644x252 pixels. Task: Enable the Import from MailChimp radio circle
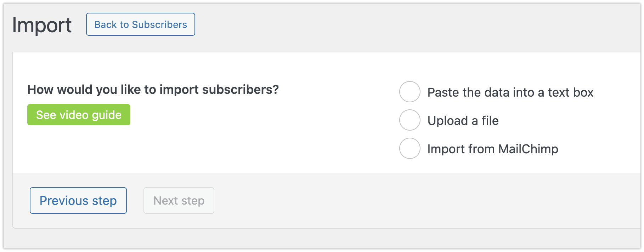pyautogui.click(x=409, y=149)
